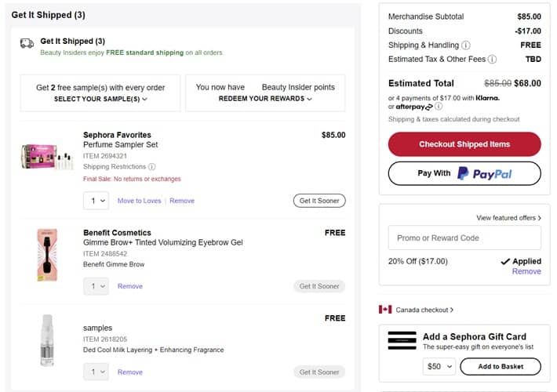The width and height of the screenshot is (557, 392).
Task: Click the Klarna logo
Action: tap(487, 98)
